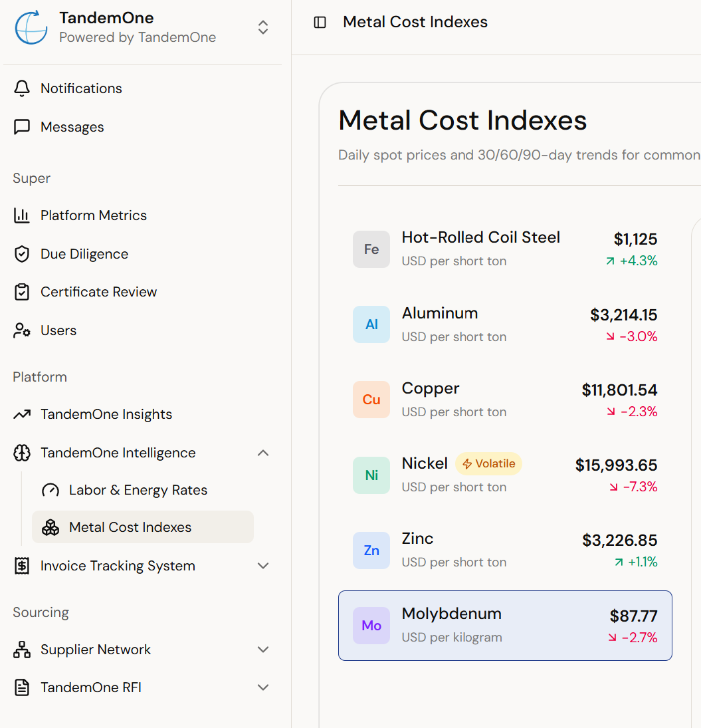701x728 pixels.
Task: Click the Cu copper element badge
Action: click(371, 400)
